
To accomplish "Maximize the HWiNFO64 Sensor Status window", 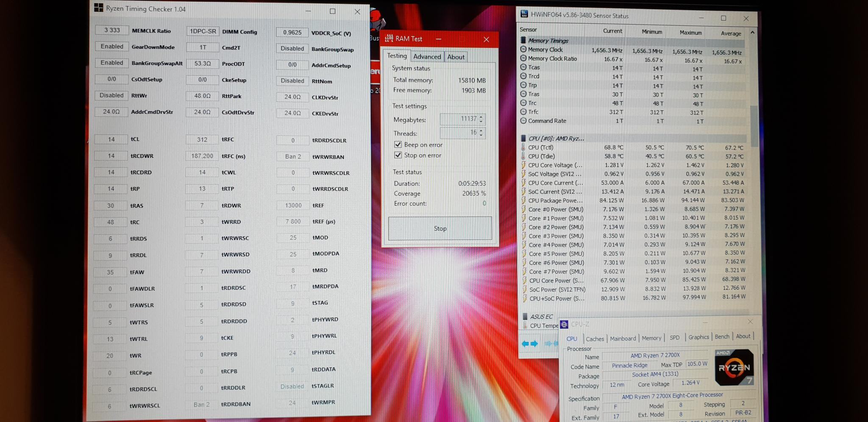I will pyautogui.click(x=723, y=18).
